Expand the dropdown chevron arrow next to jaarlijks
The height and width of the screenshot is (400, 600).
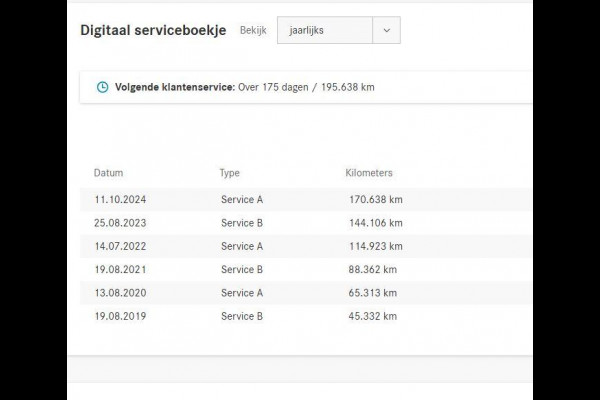tap(386, 30)
